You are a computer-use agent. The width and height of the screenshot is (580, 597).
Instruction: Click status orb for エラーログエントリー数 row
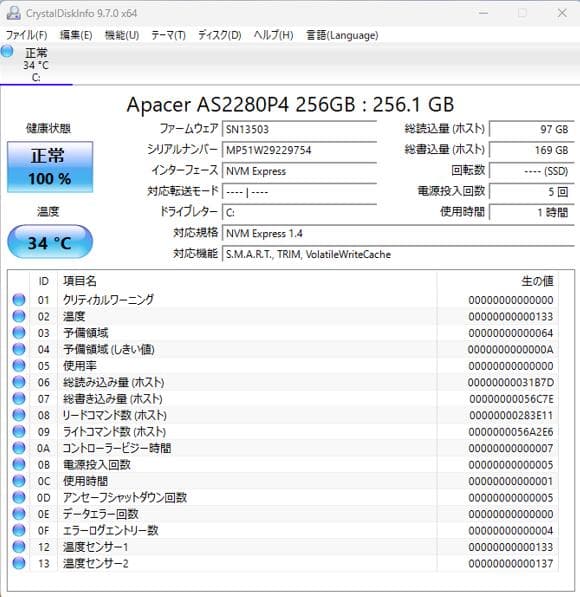tap(19, 530)
